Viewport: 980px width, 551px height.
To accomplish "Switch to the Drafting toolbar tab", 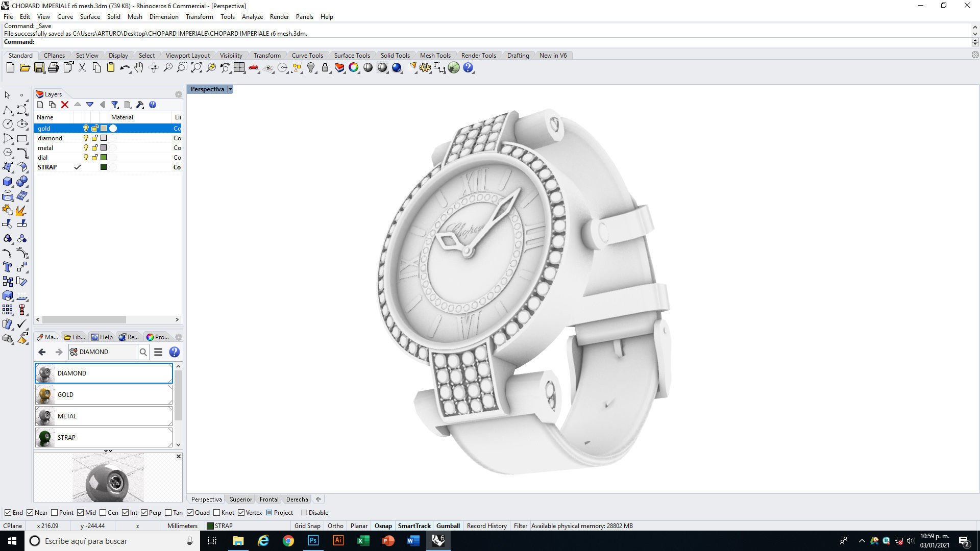I will tap(518, 56).
